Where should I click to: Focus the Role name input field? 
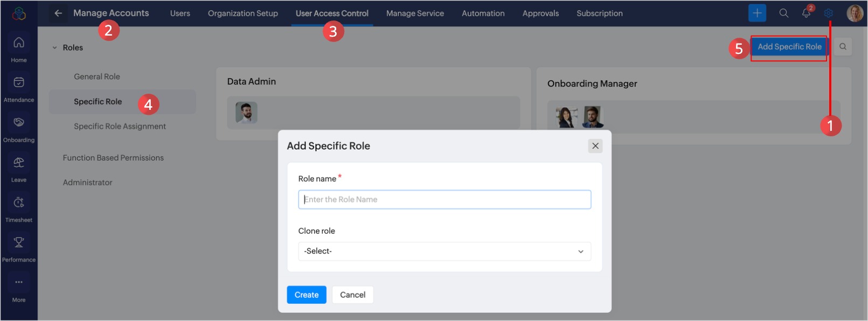pos(444,200)
